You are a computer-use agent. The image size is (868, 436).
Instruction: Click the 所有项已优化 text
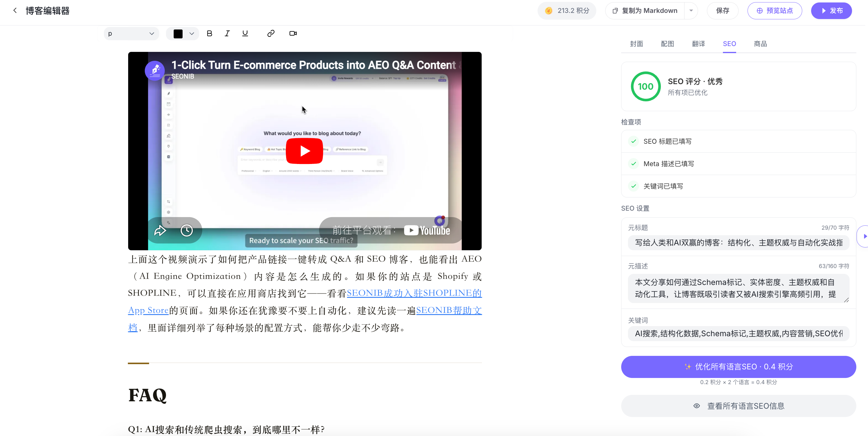point(687,93)
